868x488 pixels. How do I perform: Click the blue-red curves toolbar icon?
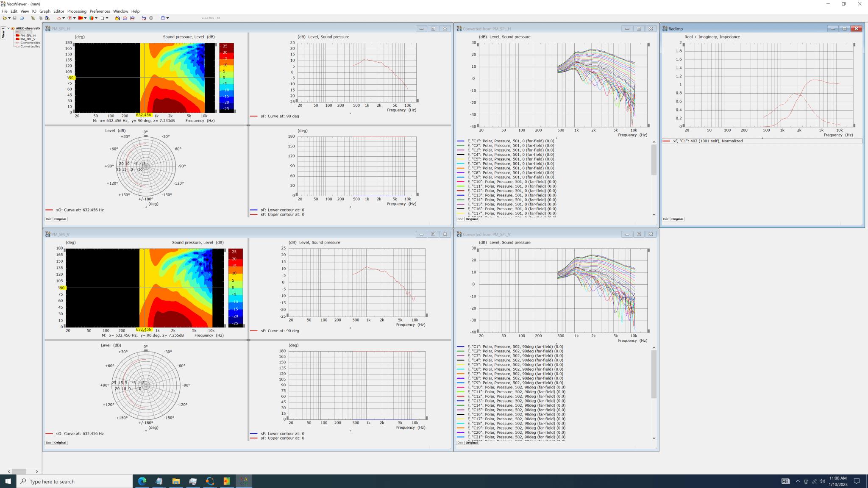click(132, 18)
